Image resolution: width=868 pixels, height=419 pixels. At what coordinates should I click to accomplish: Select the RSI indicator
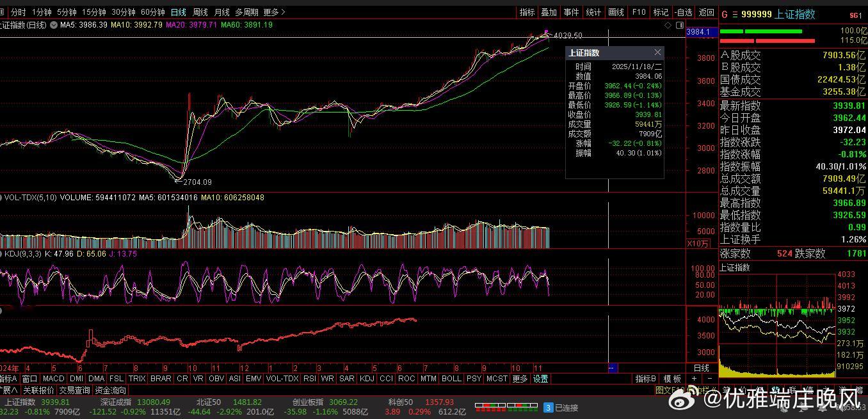coord(310,379)
